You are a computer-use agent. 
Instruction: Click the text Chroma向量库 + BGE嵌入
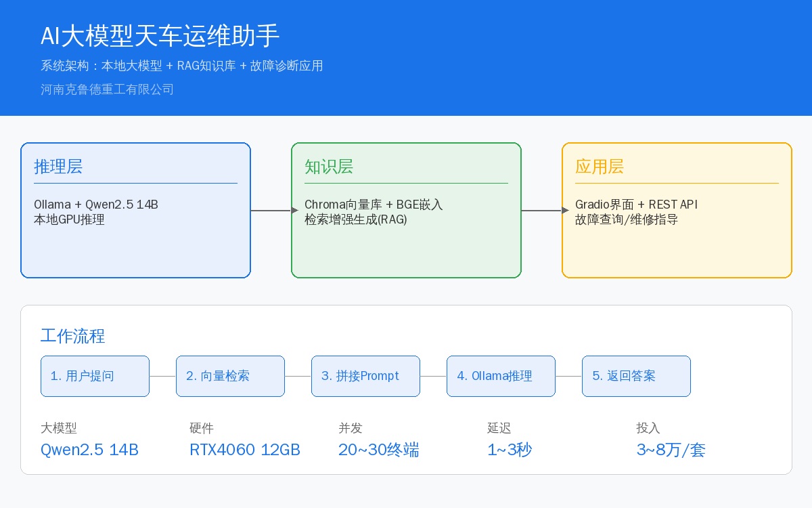tap(374, 205)
